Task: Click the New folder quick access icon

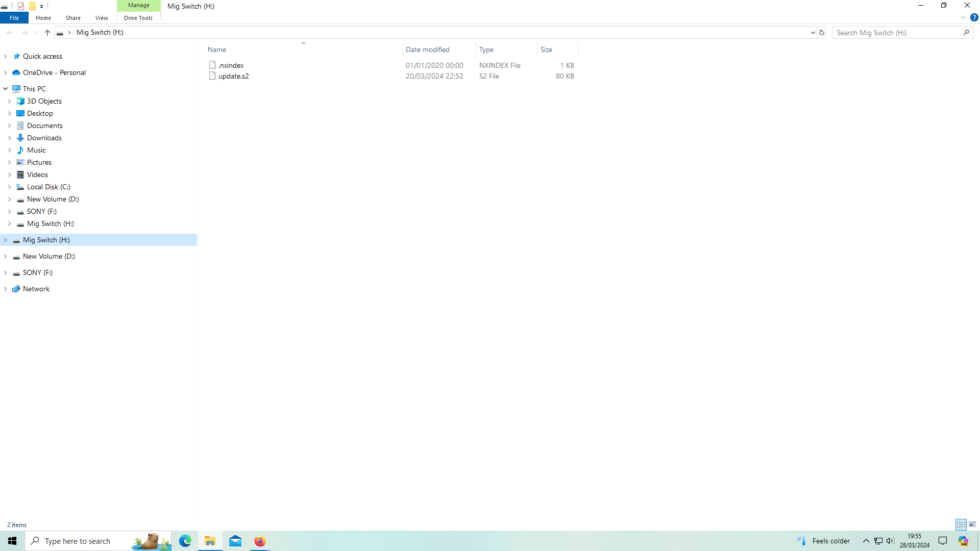Action: [32, 6]
